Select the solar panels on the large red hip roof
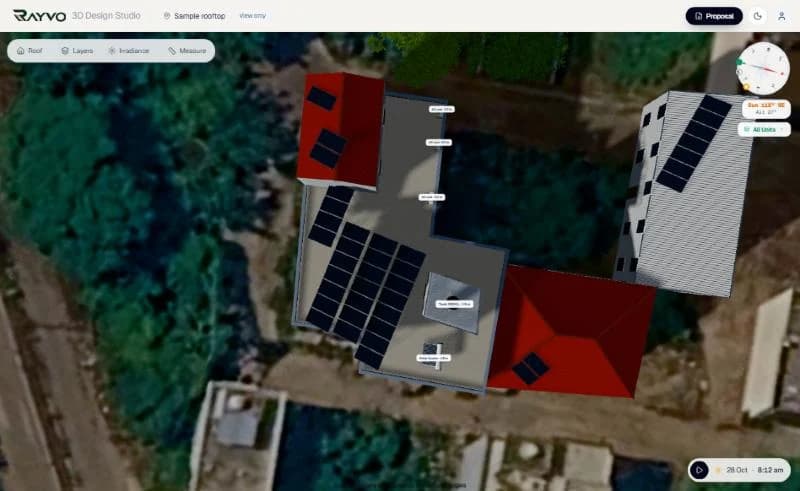 point(531,368)
